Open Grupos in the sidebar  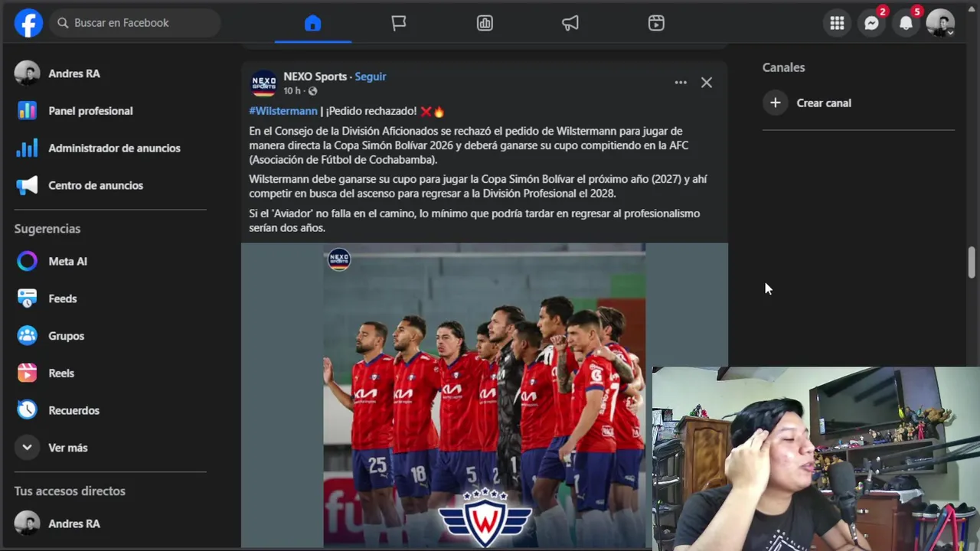tap(110, 336)
